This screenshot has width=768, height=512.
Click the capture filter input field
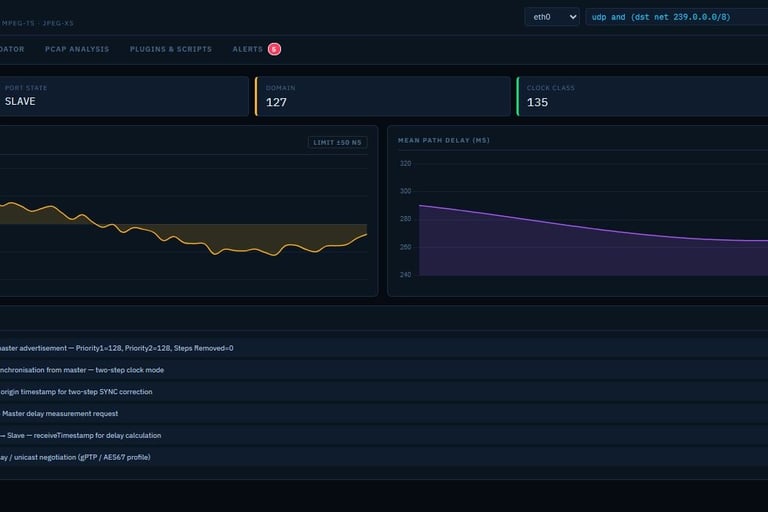pos(677,17)
